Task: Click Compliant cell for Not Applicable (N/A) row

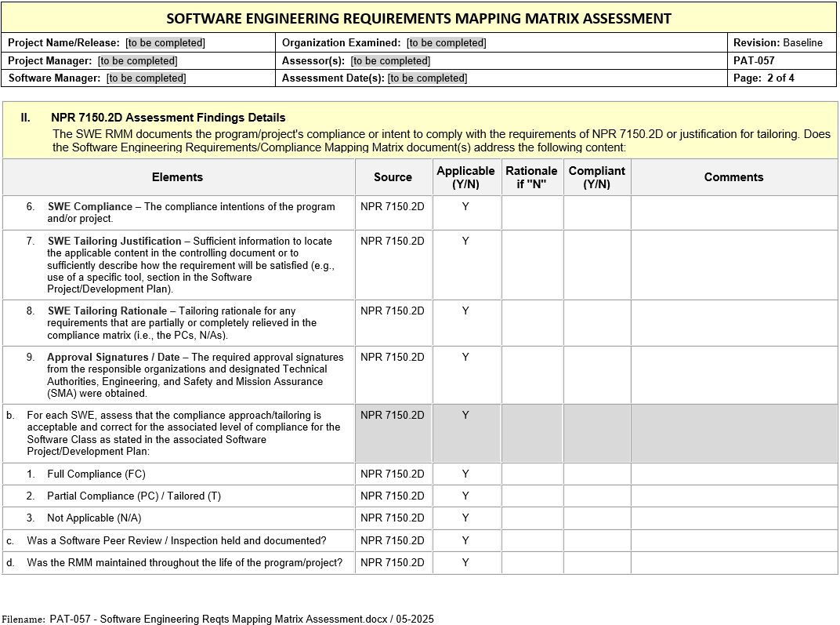Action: [x=596, y=518]
